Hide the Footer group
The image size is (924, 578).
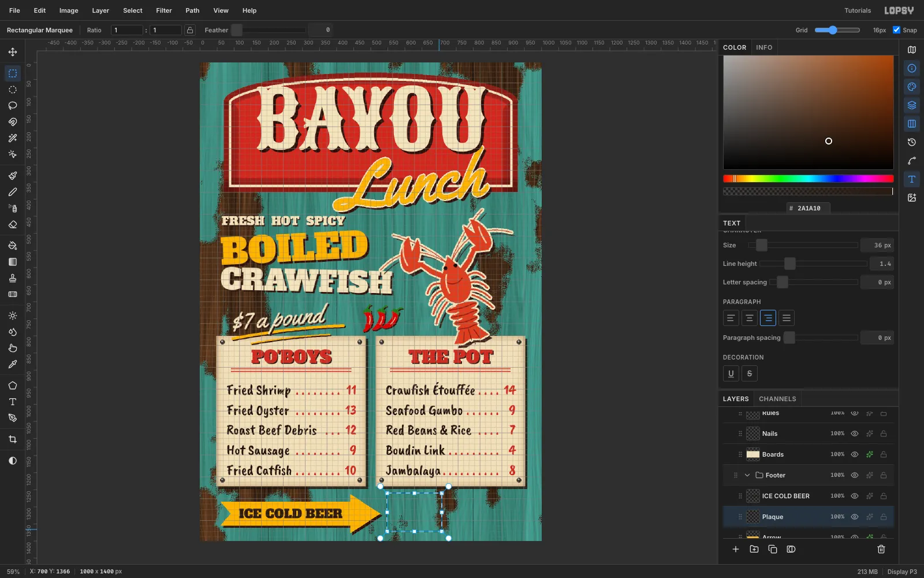point(855,475)
